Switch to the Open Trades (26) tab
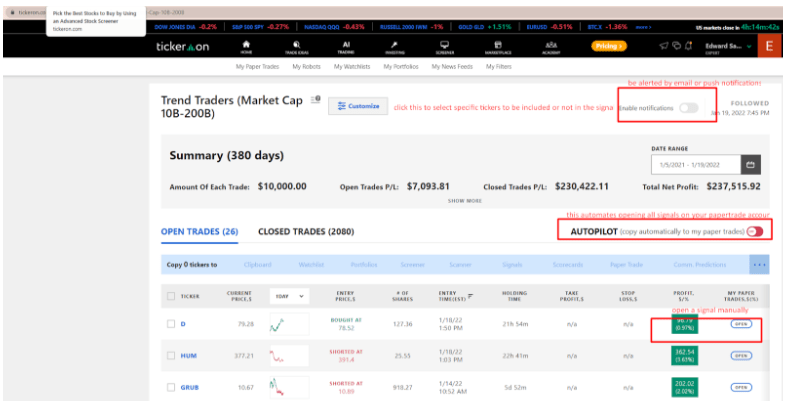This screenshot has width=785, height=407. 199,231
